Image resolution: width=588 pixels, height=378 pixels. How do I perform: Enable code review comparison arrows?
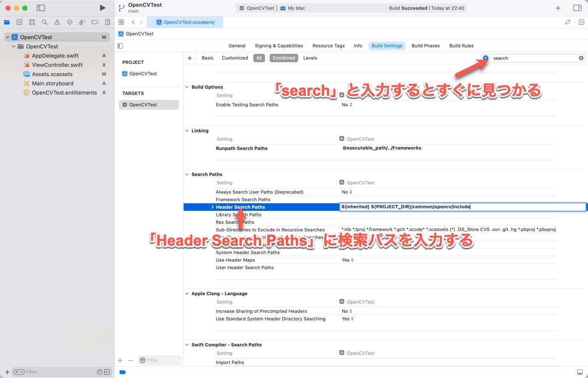click(568, 22)
